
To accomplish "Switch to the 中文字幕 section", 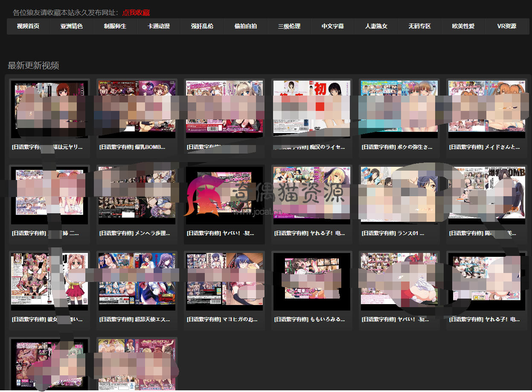I will tap(333, 26).
